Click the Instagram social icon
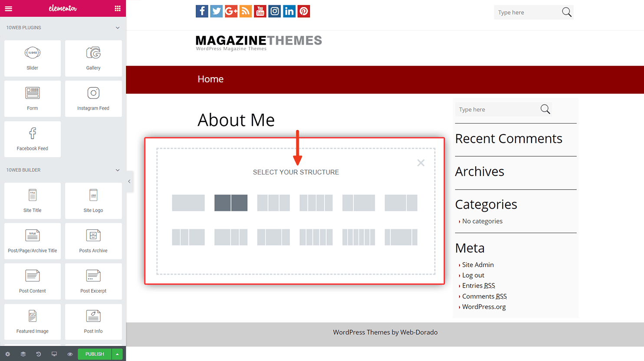 pyautogui.click(x=275, y=11)
